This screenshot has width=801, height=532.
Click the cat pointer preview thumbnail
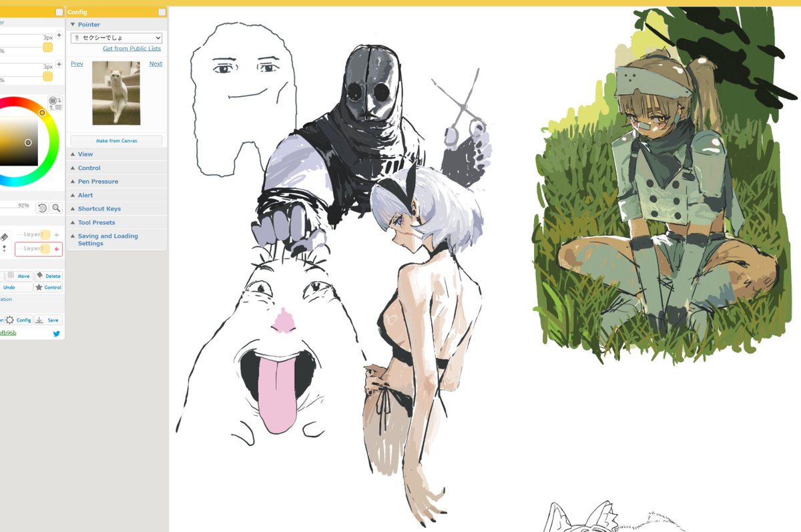point(116,93)
